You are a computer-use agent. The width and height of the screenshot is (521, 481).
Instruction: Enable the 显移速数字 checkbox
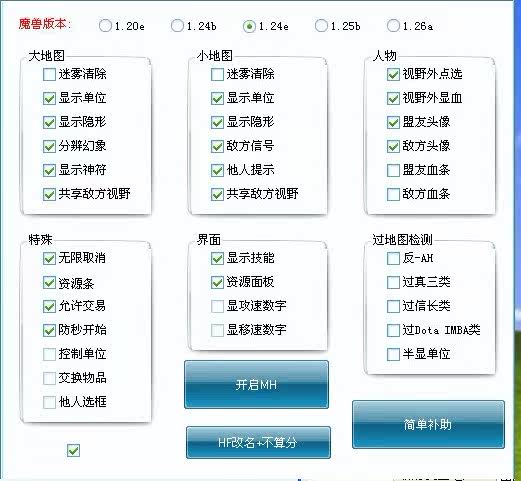(x=217, y=330)
